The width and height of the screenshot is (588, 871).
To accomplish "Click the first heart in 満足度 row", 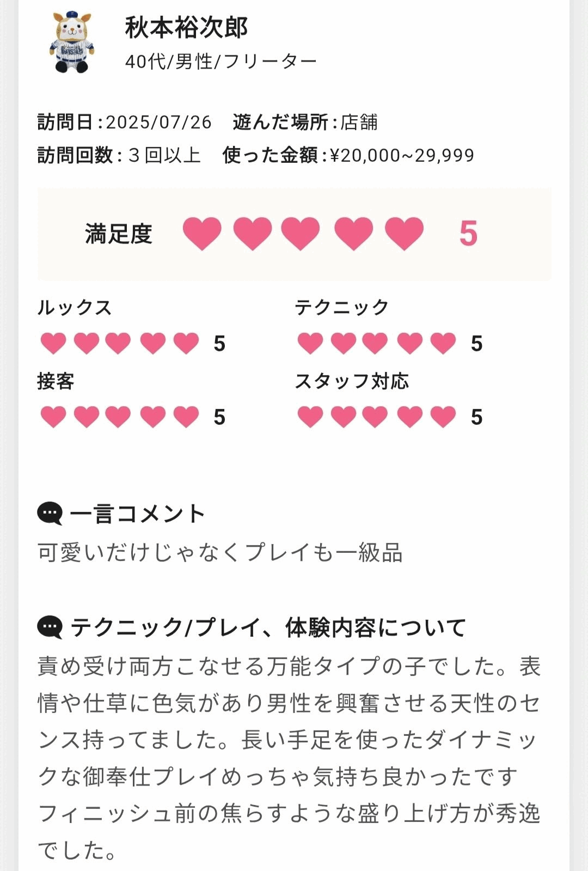I will click(202, 233).
